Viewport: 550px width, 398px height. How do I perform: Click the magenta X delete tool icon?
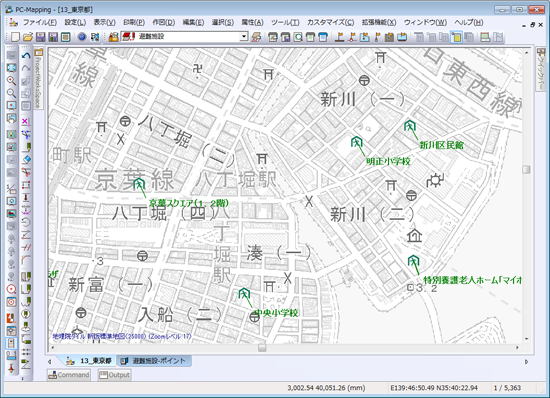pyautogui.click(x=26, y=122)
